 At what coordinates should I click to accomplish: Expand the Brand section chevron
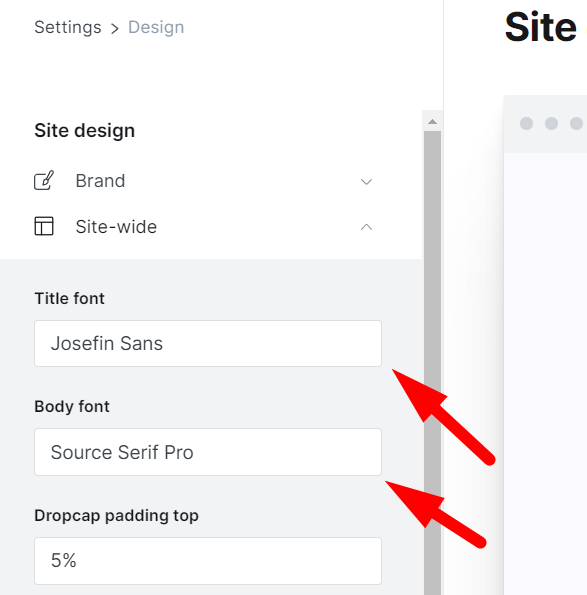pos(366,181)
